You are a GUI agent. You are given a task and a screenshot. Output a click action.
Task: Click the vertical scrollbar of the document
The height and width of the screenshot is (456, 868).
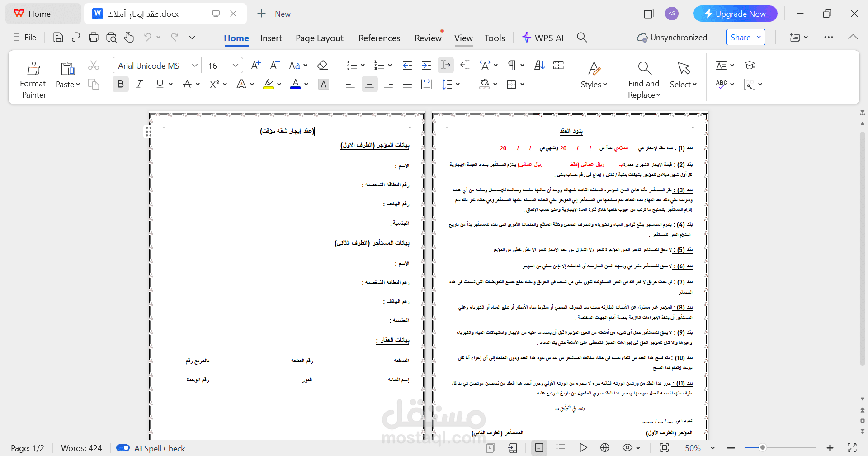click(863, 249)
